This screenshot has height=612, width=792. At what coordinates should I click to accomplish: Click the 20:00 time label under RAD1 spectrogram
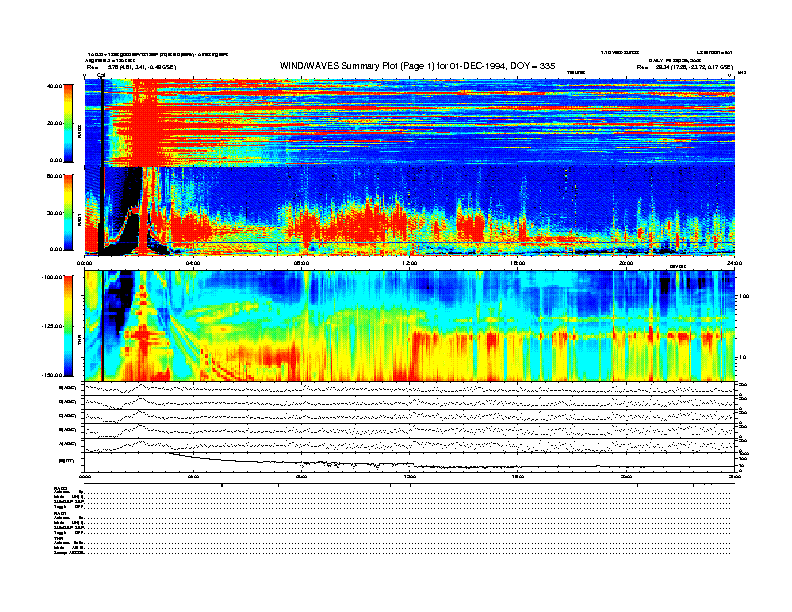[x=626, y=263]
